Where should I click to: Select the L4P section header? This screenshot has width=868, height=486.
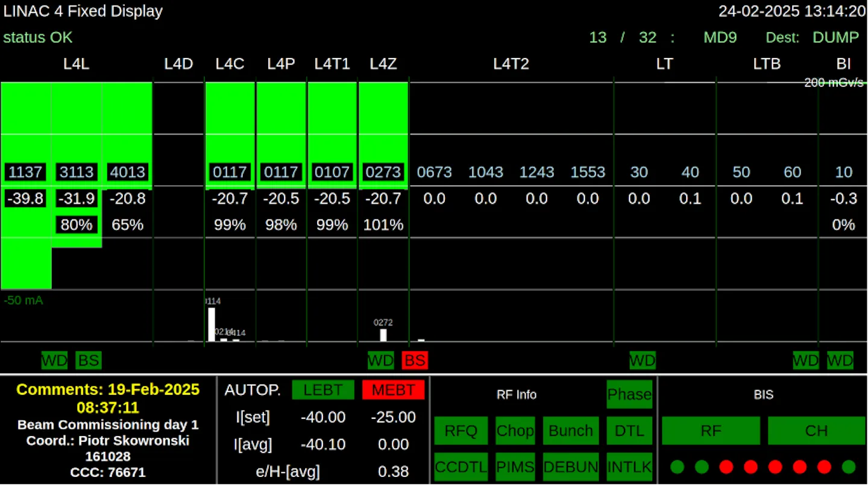[281, 64]
